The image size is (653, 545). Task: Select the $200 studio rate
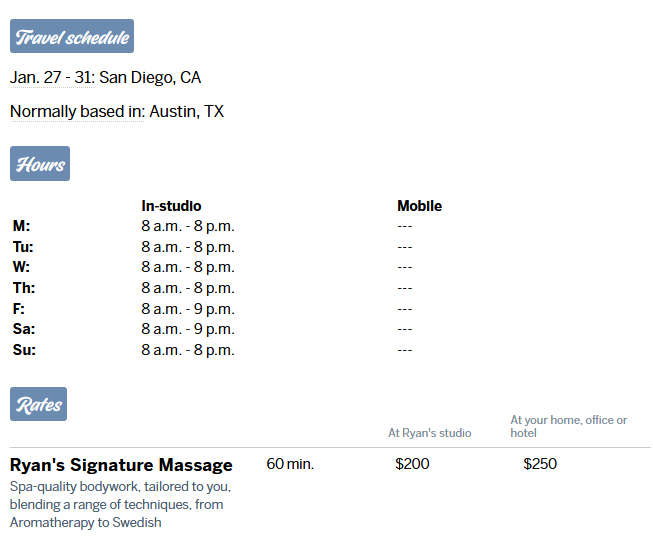tap(412, 464)
